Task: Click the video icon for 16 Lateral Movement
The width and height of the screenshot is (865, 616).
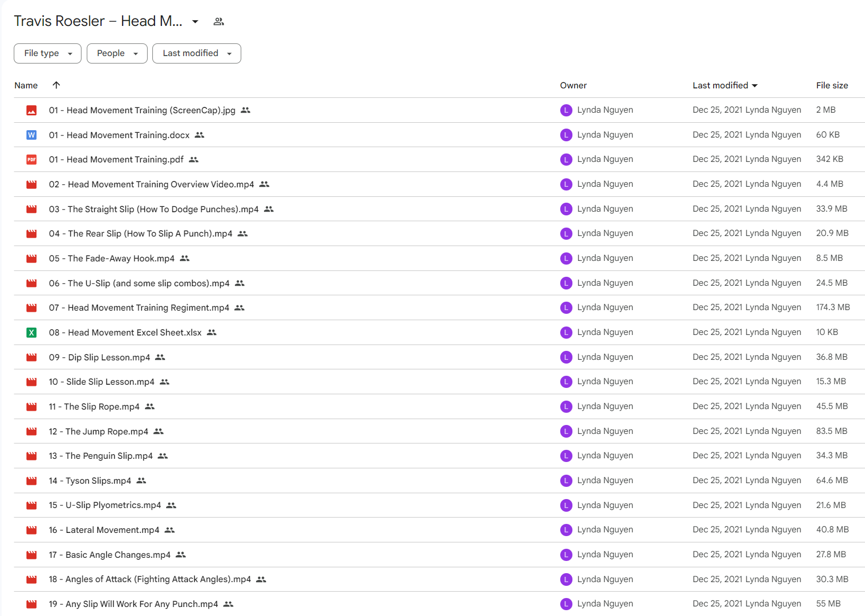Action: pyautogui.click(x=32, y=530)
